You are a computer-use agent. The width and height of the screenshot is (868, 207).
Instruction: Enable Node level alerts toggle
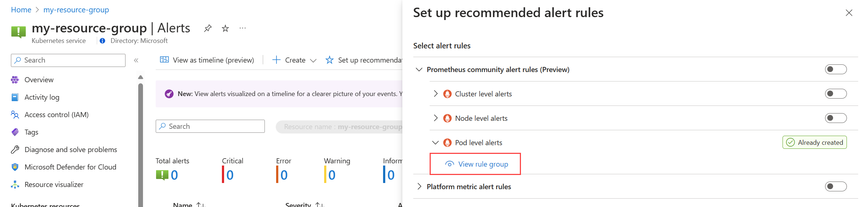[836, 118]
